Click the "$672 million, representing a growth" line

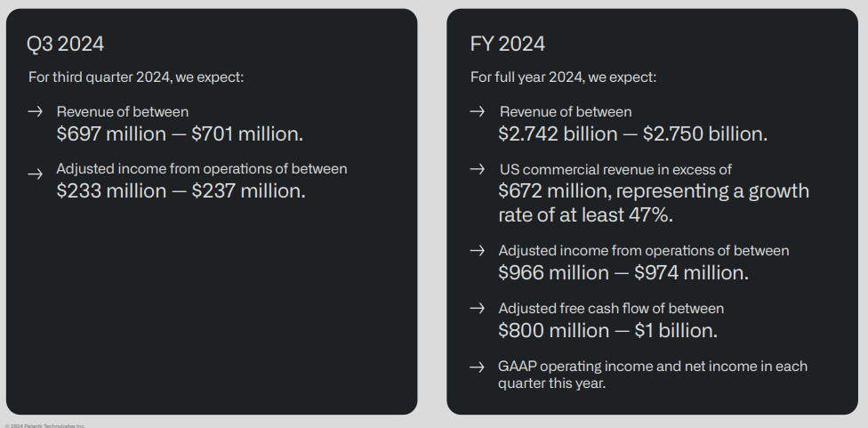654,191
